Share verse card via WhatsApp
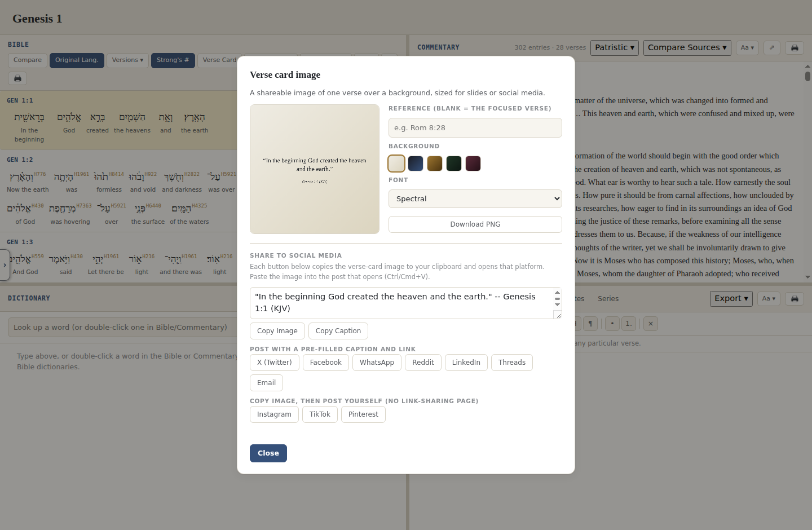This screenshot has width=812, height=530. click(x=377, y=363)
